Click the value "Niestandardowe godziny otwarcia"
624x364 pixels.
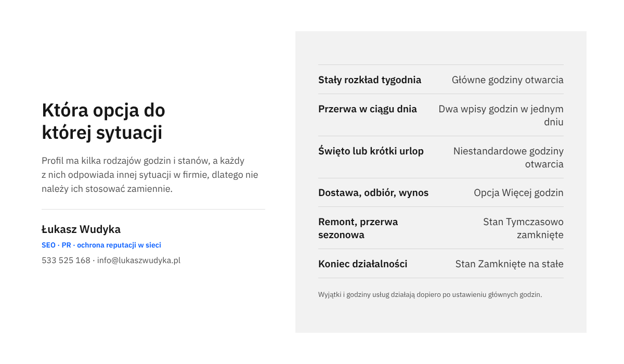[x=508, y=158]
